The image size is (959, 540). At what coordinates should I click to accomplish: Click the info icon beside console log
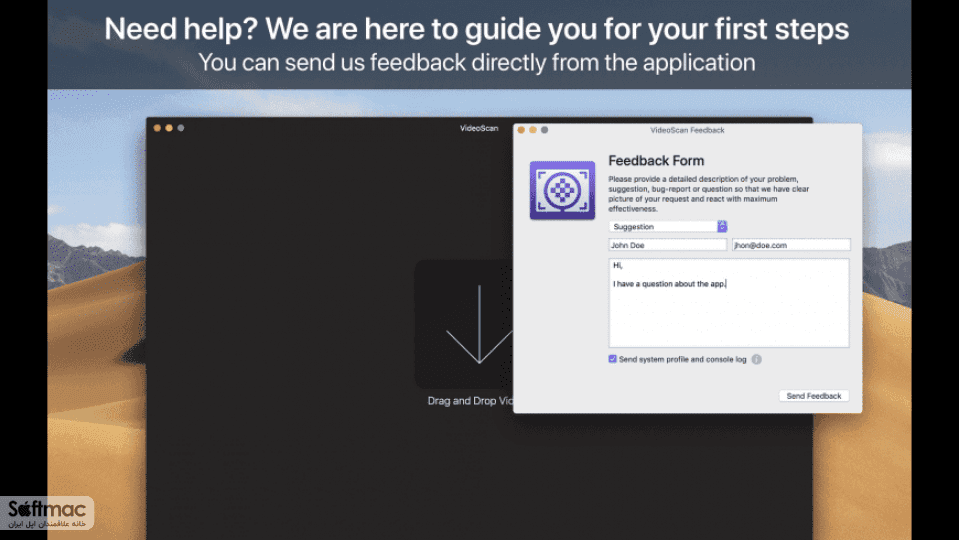coord(757,360)
